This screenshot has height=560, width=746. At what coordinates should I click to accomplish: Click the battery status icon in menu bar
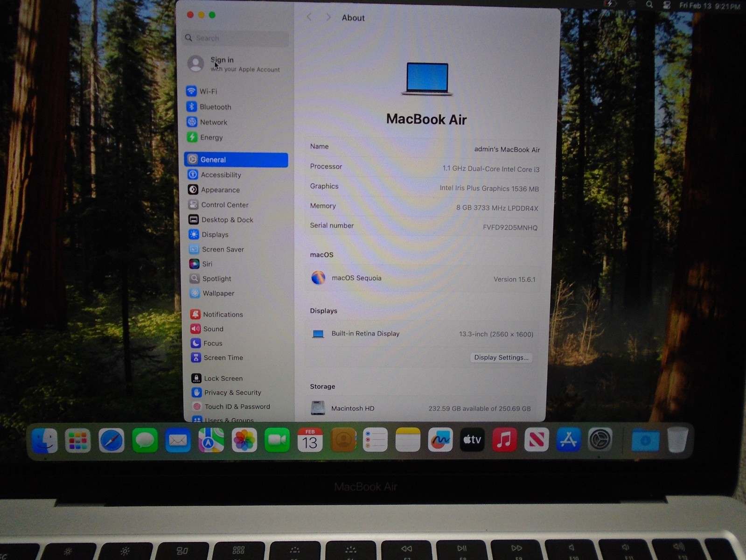point(610,4)
